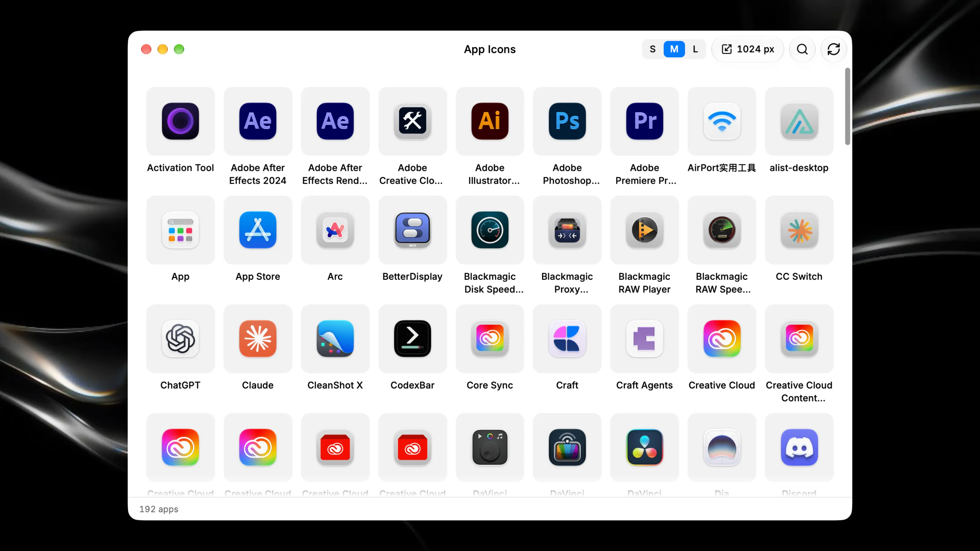This screenshot has height=551, width=980.
Task: Open the Adobe Creative Cloud tools icon
Action: 413,121
